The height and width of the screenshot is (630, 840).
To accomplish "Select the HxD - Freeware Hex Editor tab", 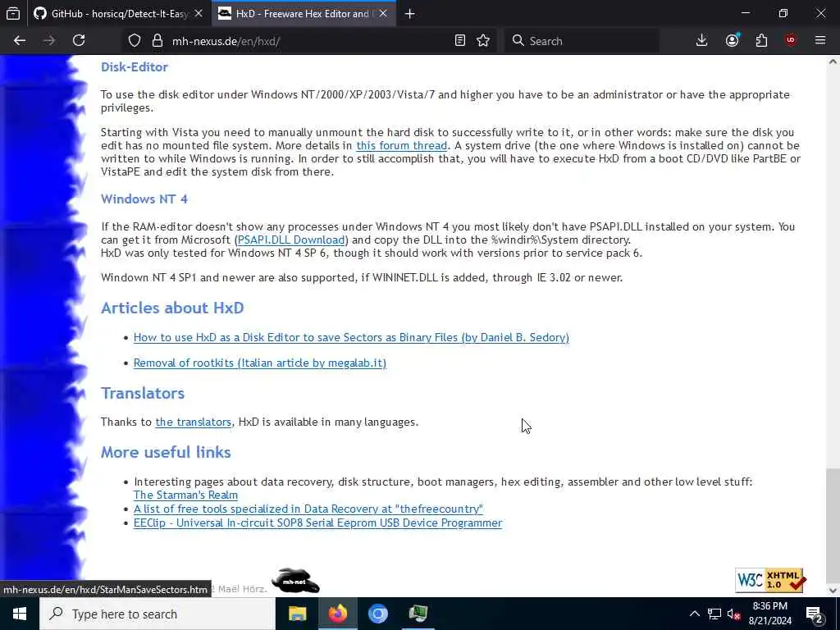I will (x=304, y=14).
